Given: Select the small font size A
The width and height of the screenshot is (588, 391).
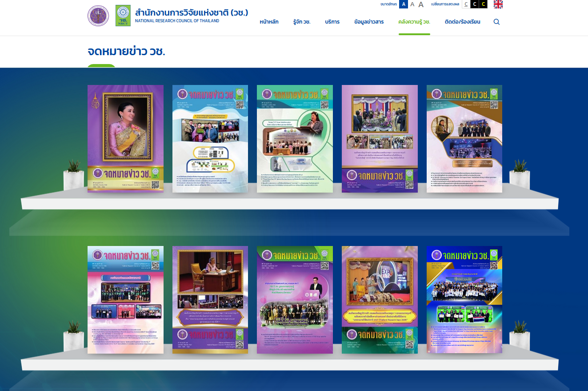Looking at the screenshot, I should coord(403,4).
